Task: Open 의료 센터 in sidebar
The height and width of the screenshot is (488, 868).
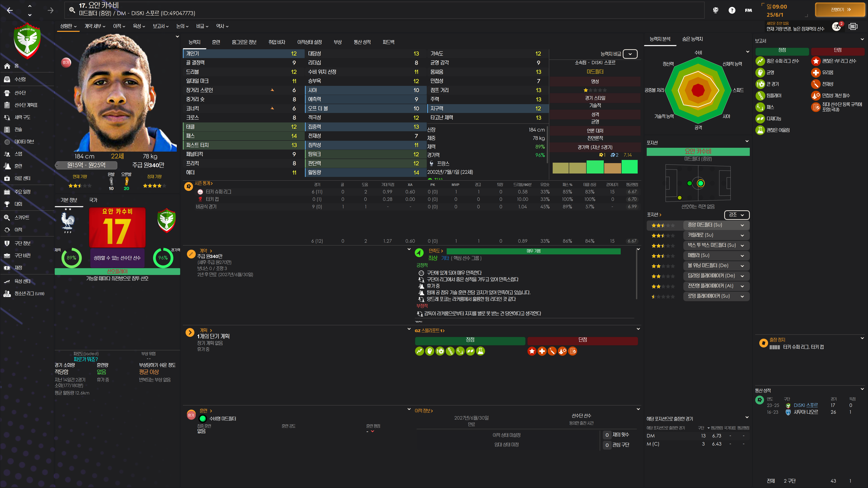Action: 22,178
